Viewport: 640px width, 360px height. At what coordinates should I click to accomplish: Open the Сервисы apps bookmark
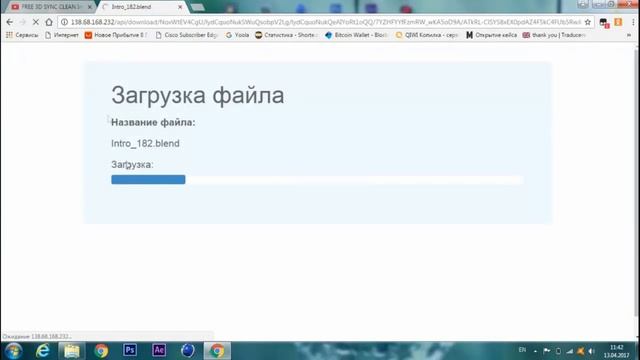coord(22,35)
